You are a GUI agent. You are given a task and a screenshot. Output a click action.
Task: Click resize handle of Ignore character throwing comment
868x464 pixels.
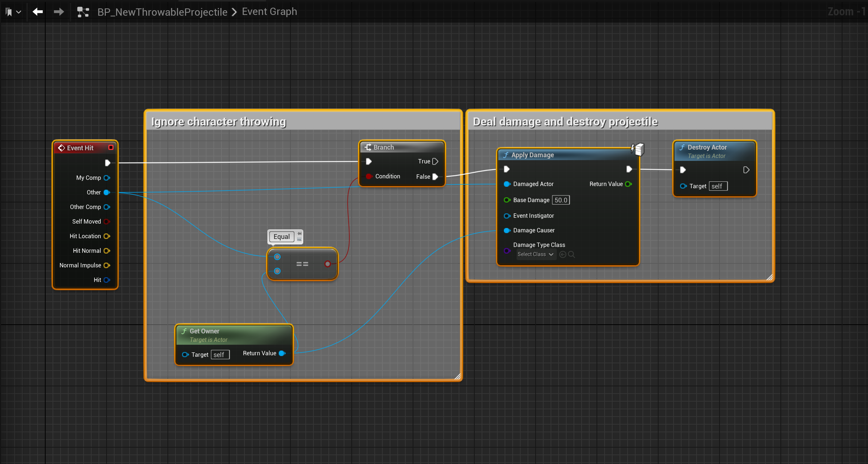[458, 376]
